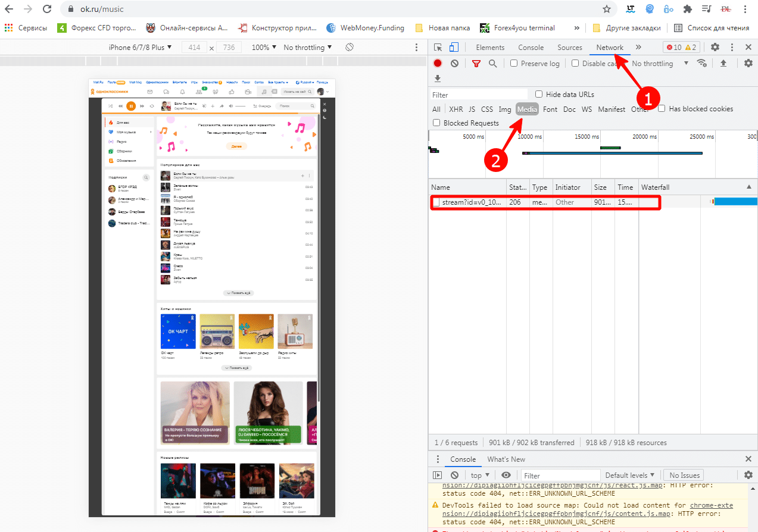Screen dimensions: 758x532
Task: Select the XHR filter type
Action: coord(456,109)
